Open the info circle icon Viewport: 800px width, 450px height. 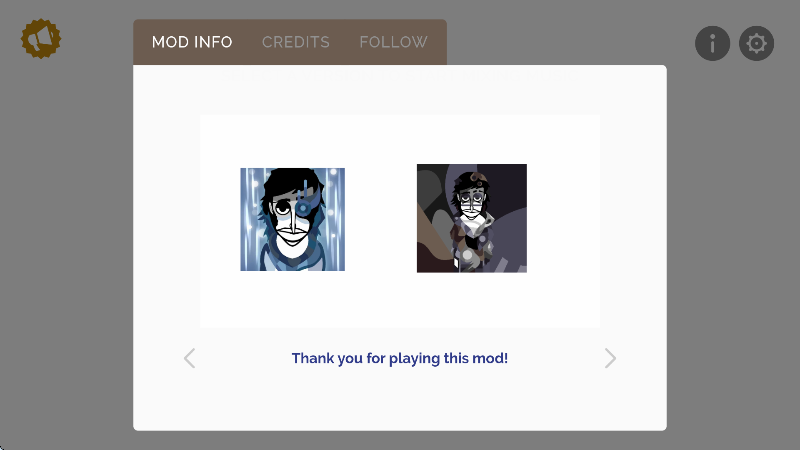pos(712,43)
